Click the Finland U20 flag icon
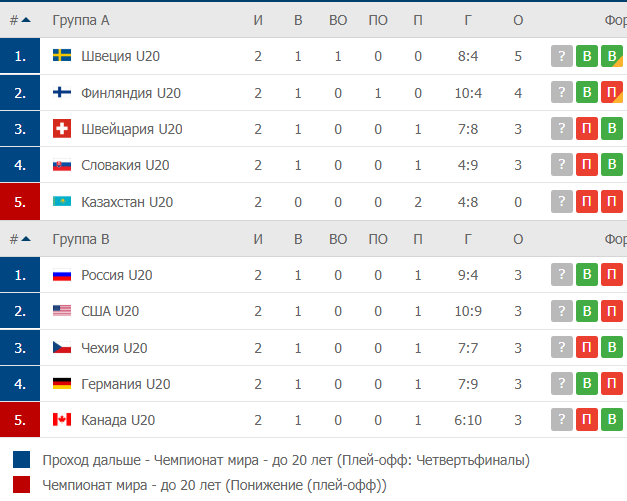 (62, 92)
